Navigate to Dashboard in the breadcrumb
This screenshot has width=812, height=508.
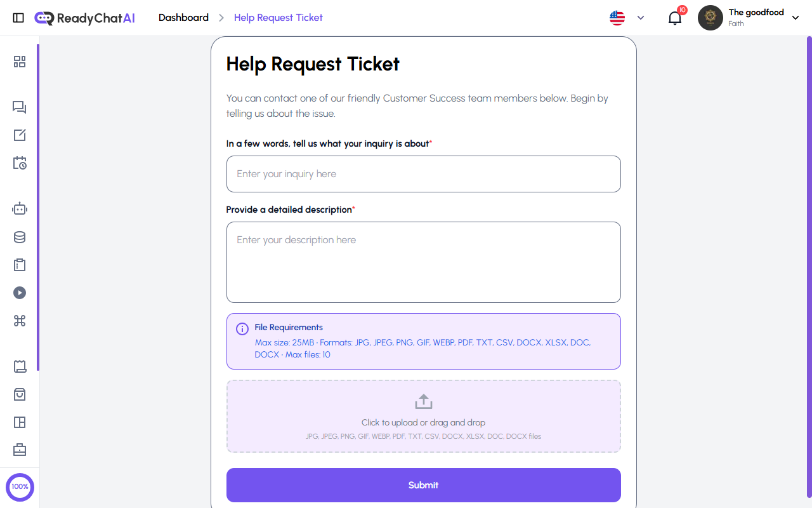pyautogui.click(x=183, y=18)
